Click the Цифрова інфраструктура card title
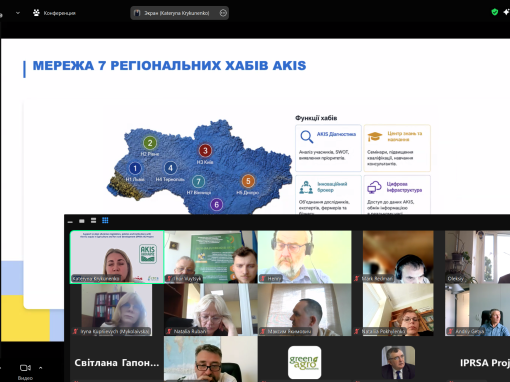 tap(404, 187)
